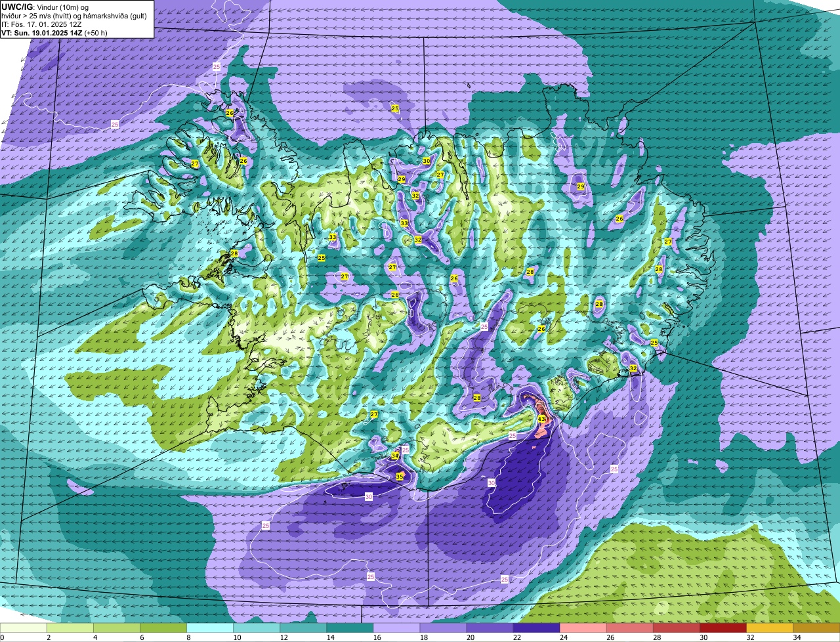Click the yellow gust label 43

click(541, 419)
